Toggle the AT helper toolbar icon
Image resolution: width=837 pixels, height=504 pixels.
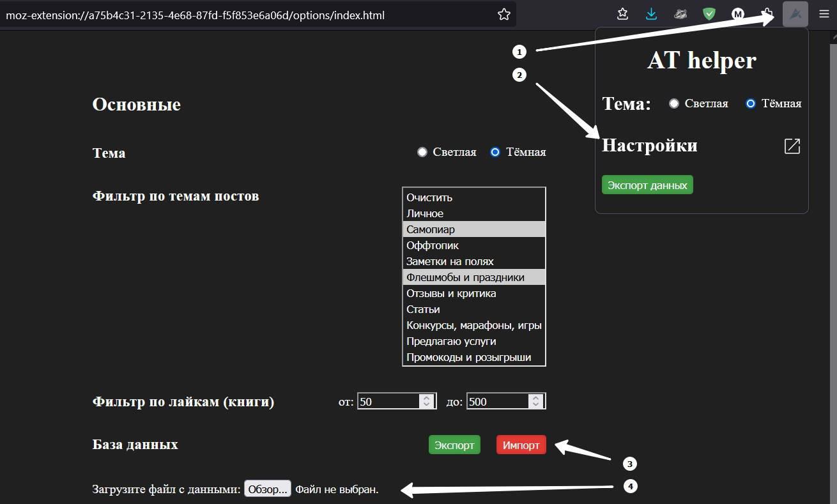(795, 14)
